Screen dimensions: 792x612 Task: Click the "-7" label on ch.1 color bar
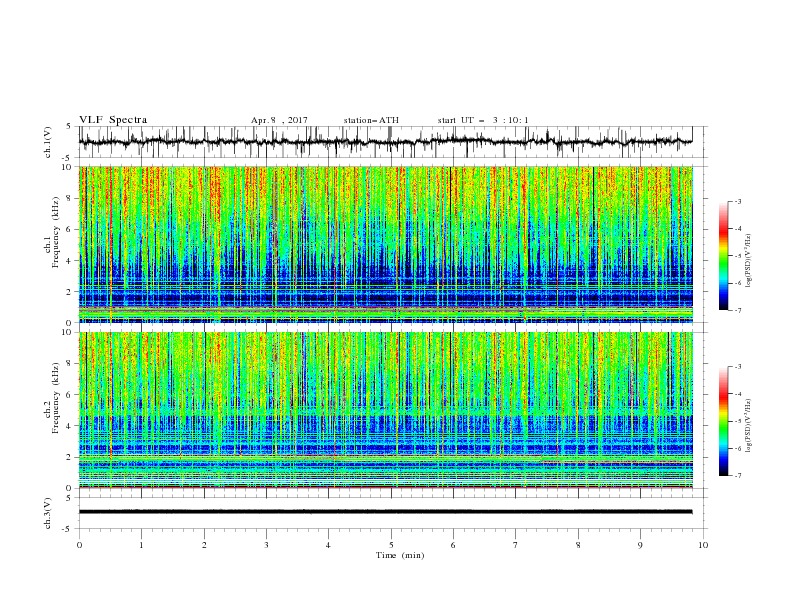tap(737, 310)
